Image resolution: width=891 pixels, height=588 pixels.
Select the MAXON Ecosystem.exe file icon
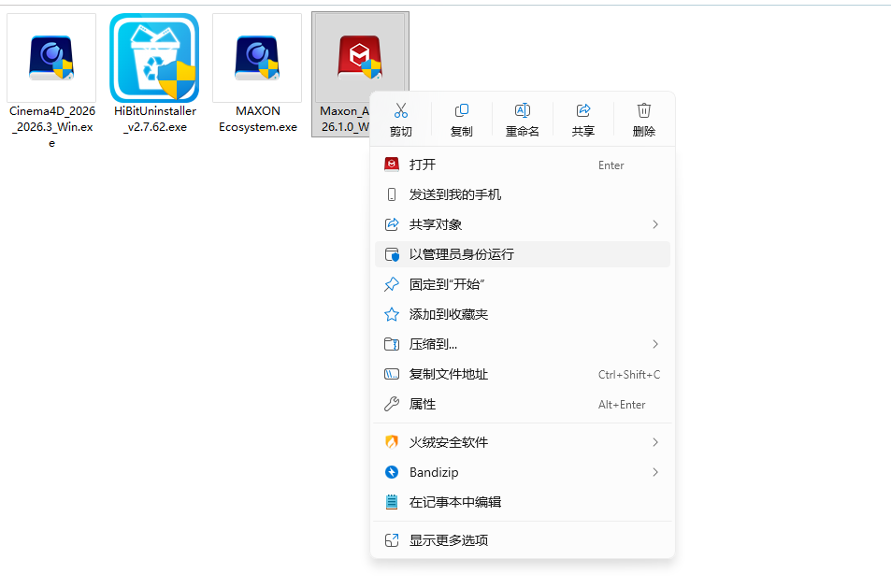pyautogui.click(x=257, y=58)
